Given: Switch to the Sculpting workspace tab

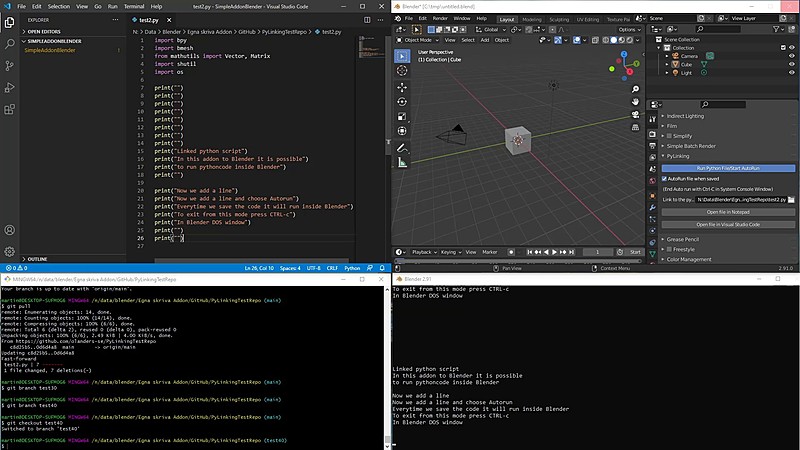Looking at the screenshot, I should pos(559,19).
